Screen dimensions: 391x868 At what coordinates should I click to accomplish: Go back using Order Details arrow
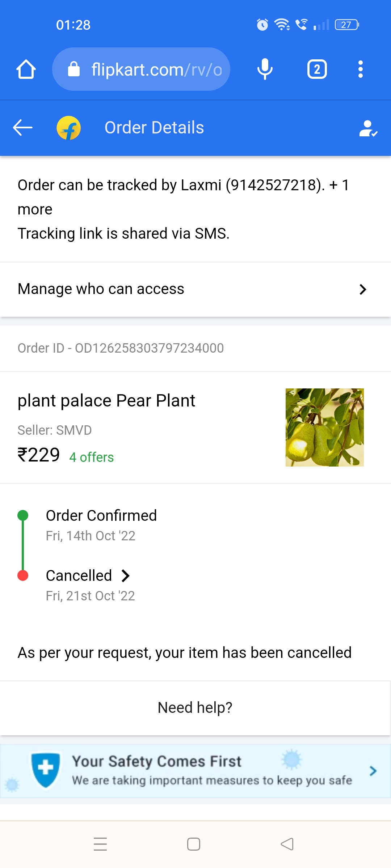point(22,128)
